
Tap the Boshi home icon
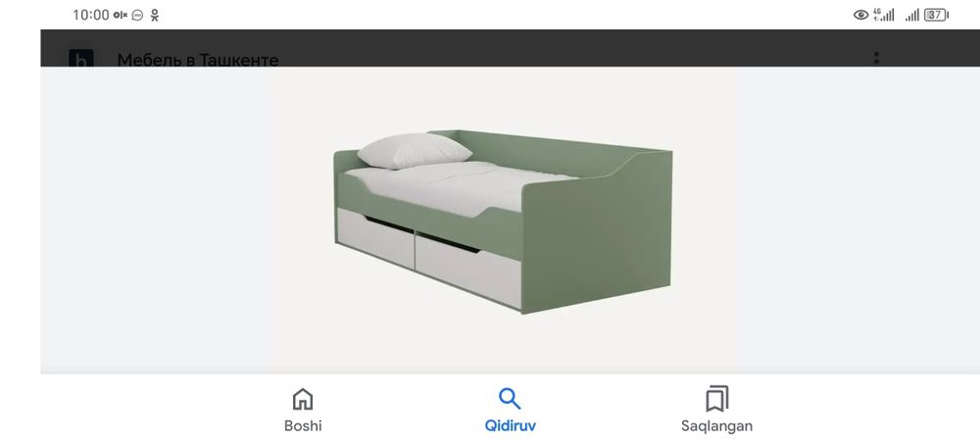coord(303,399)
